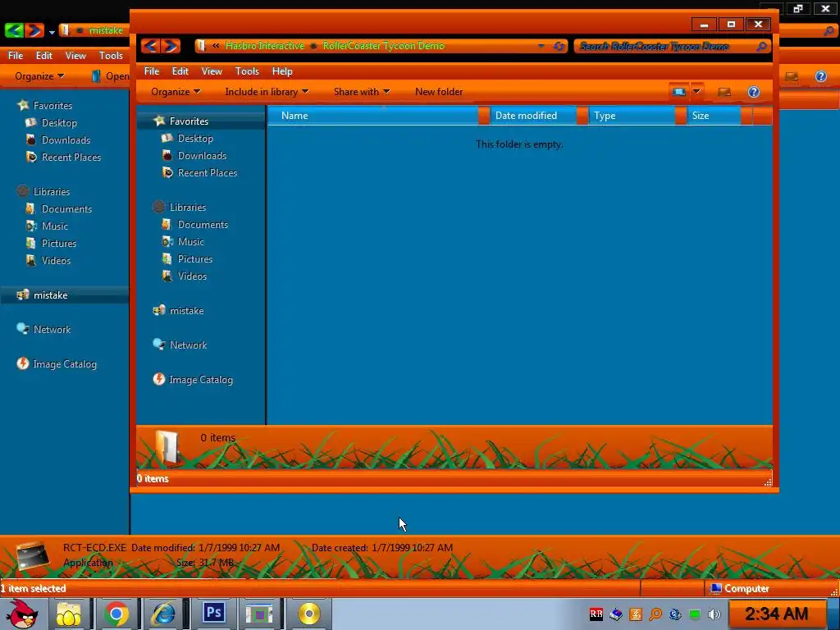Click the green monitor tray icon
840x630 pixels.
coord(695,614)
